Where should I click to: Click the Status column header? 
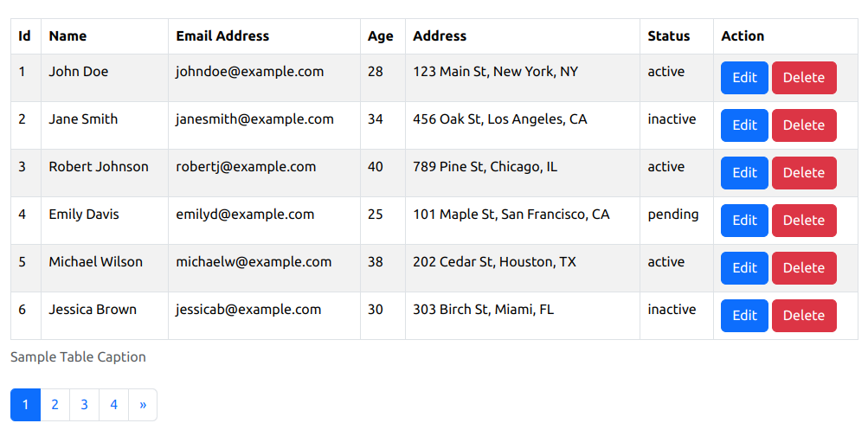[669, 36]
